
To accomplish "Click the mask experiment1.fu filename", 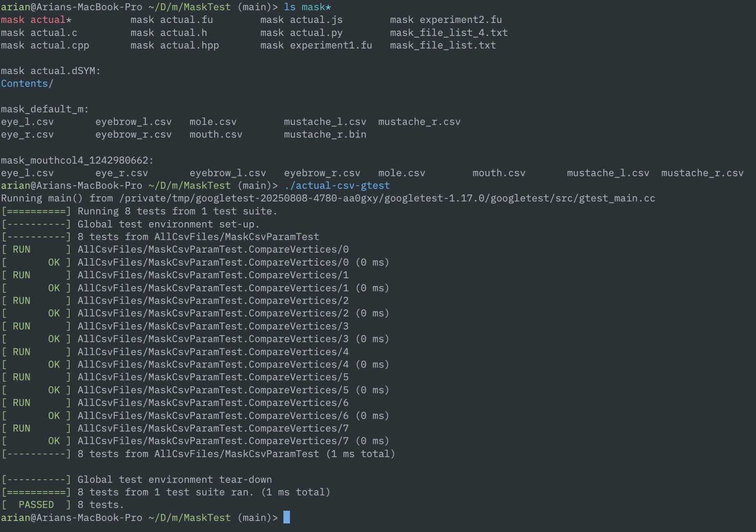I will click(x=316, y=45).
